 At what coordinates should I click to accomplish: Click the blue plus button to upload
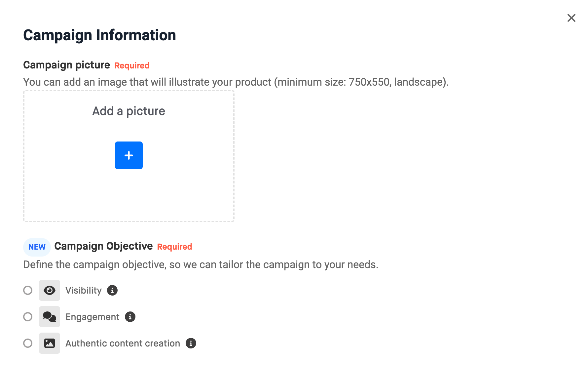(x=129, y=155)
